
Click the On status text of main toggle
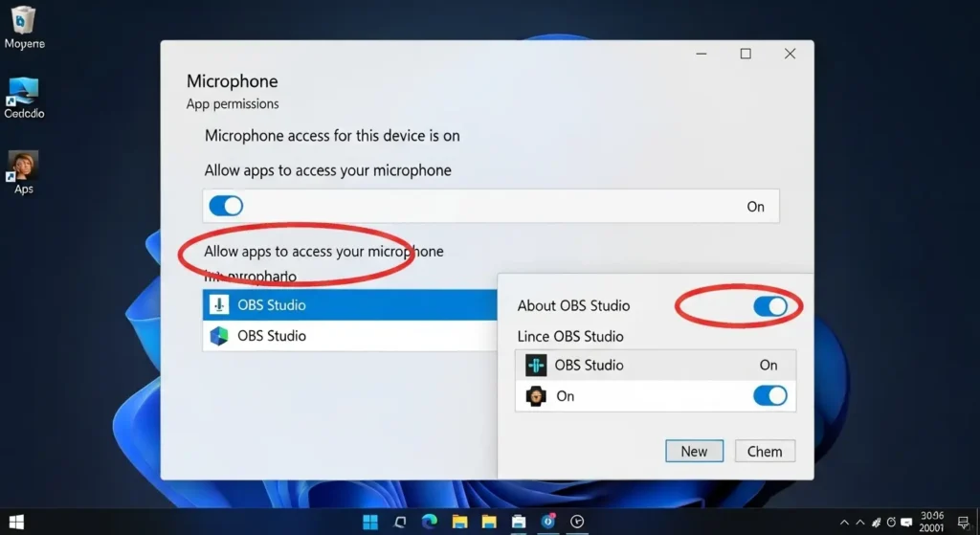pyautogui.click(x=756, y=207)
